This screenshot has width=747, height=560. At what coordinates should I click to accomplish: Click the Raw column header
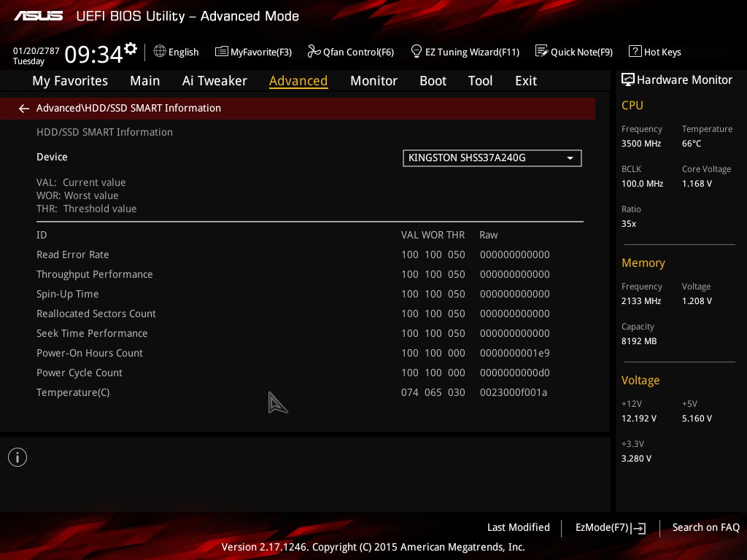pyautogui.click(x=488, y=235)
